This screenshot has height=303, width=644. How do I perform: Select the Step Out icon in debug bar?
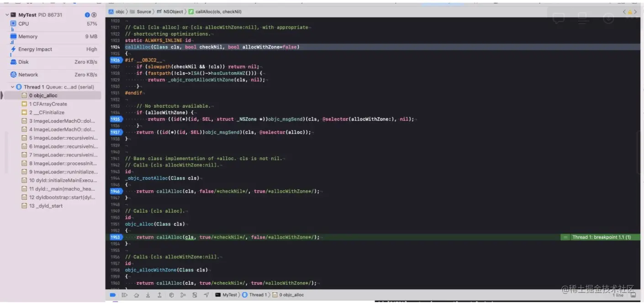[x=160, y=294]
